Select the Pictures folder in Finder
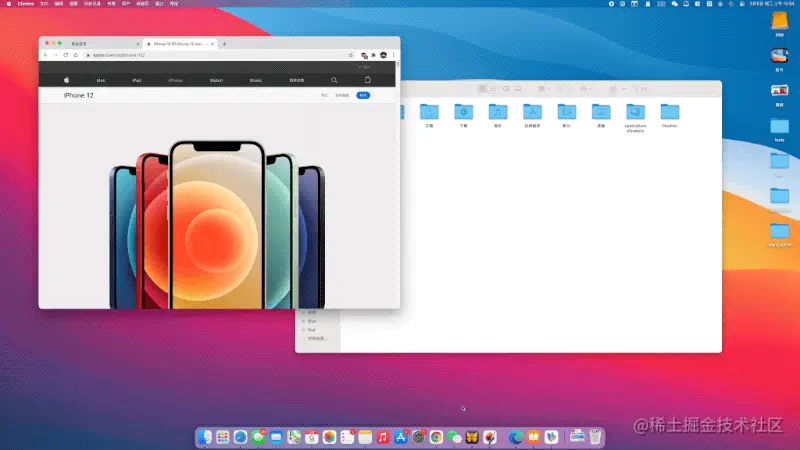The width and height of the screenshot is (800, 450). [566, 115]
